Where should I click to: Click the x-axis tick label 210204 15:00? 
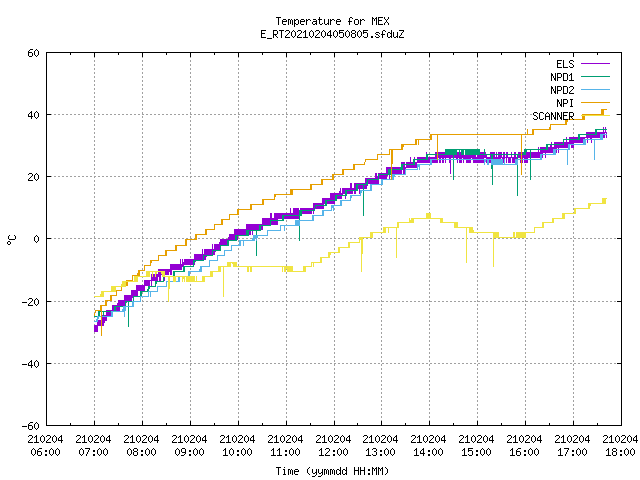(477, 446)
